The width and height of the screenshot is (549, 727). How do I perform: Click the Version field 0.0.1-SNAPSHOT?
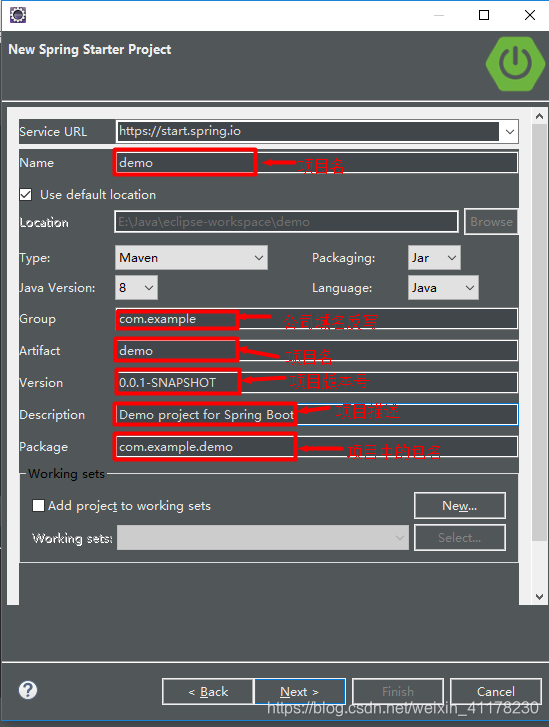(x=316, y=383)
